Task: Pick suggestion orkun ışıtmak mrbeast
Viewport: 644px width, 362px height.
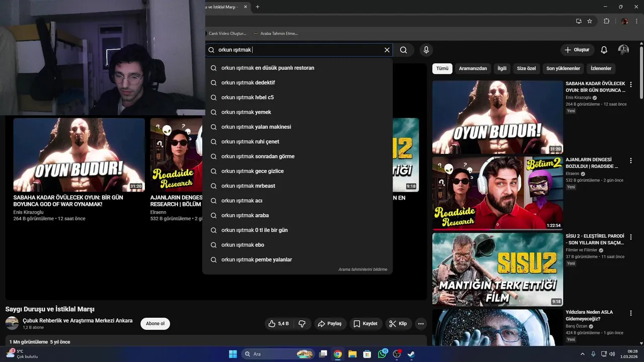Action: (297, 186)
